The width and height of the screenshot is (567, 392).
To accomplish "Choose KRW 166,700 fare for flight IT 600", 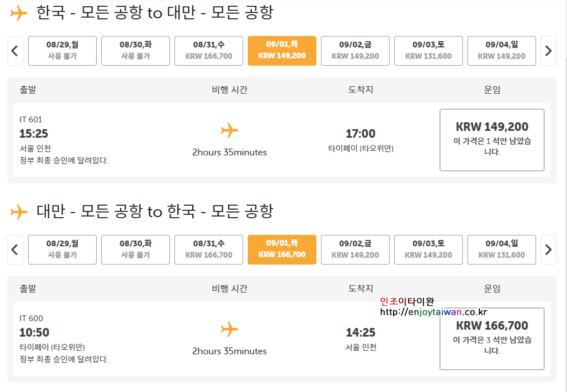I will 492,338.
